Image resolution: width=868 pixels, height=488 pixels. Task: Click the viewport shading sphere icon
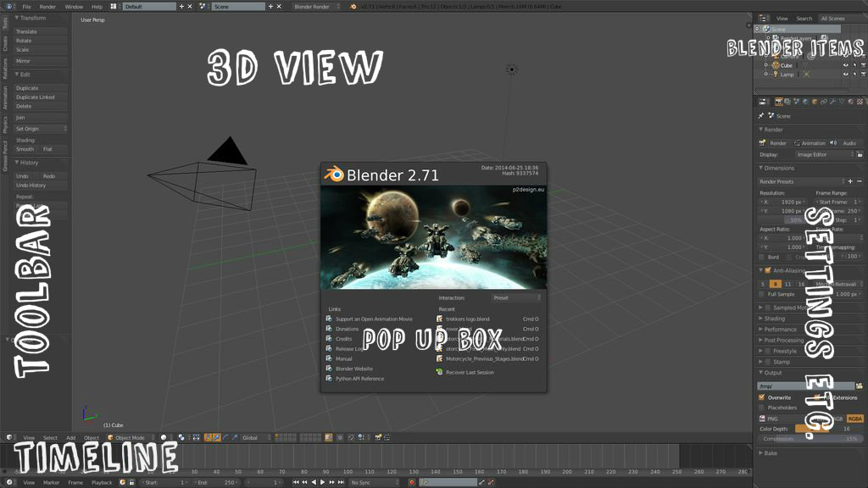[164, 438]
